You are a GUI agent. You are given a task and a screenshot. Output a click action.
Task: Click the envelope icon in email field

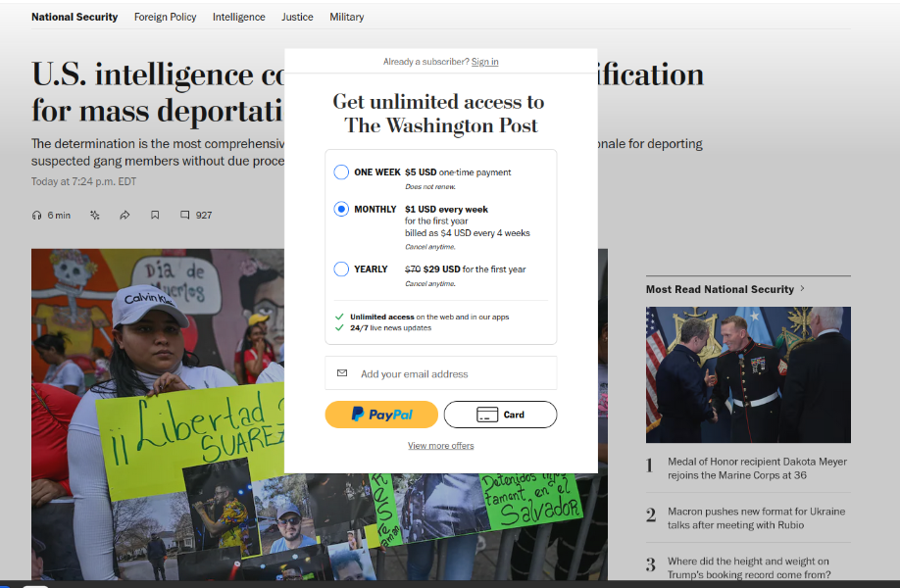(342, 372)
